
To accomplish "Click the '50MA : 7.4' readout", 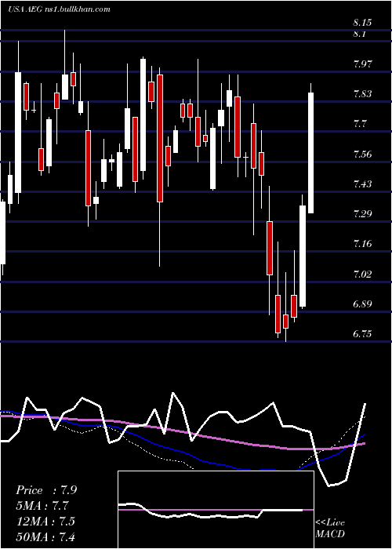I will [x=46, y=536].
